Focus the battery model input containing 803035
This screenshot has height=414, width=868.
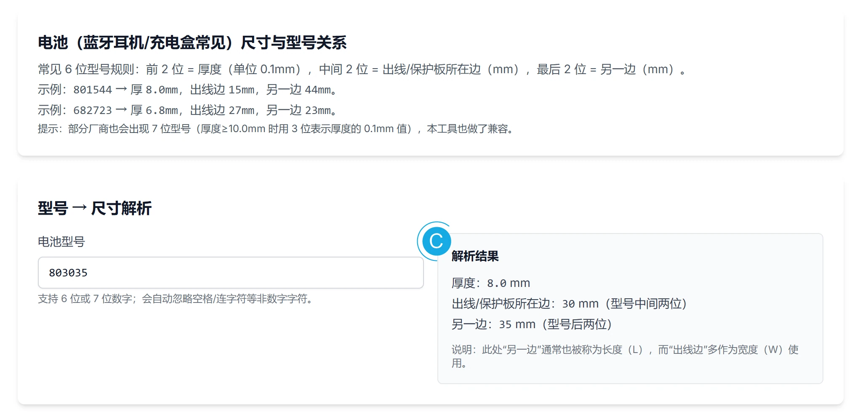[230, 273]
